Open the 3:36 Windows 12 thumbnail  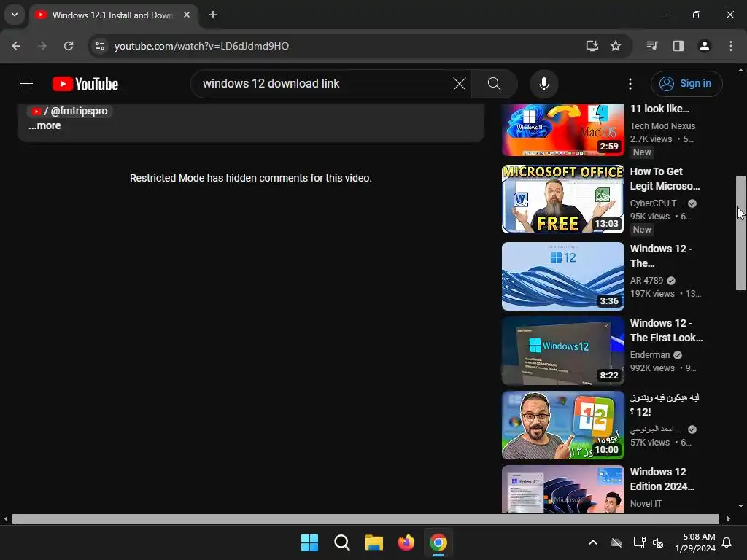[562, 276]
